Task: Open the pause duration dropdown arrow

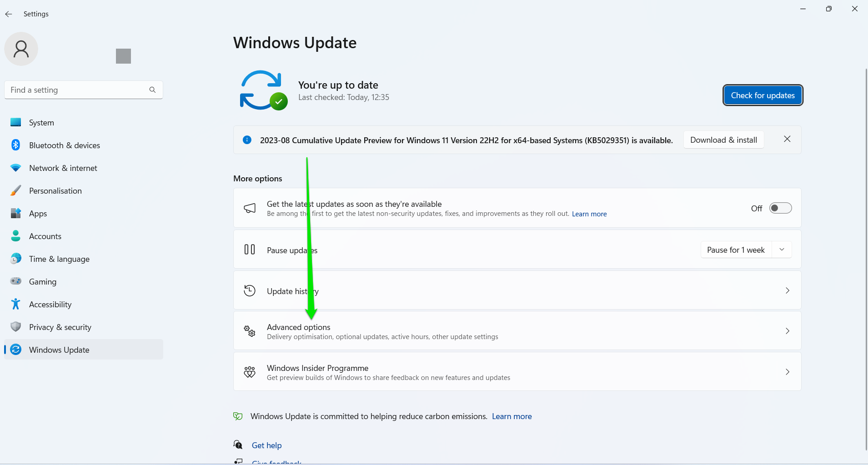Action: point(782,250)
